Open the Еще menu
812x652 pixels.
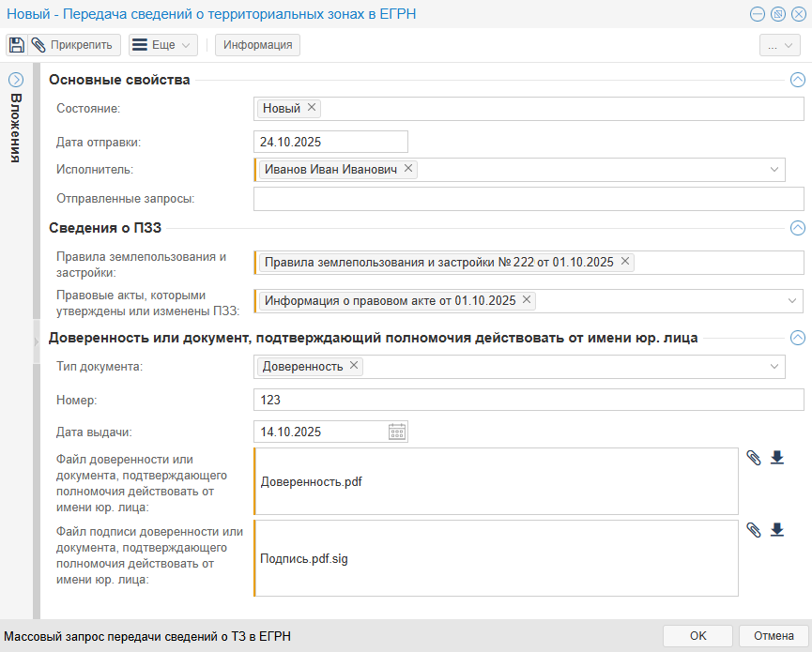tap(162, 45)
